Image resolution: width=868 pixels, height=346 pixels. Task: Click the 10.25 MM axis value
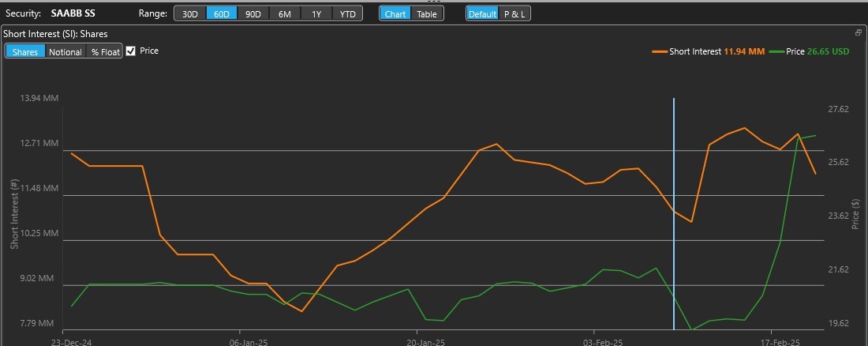[x=39, y=233]
